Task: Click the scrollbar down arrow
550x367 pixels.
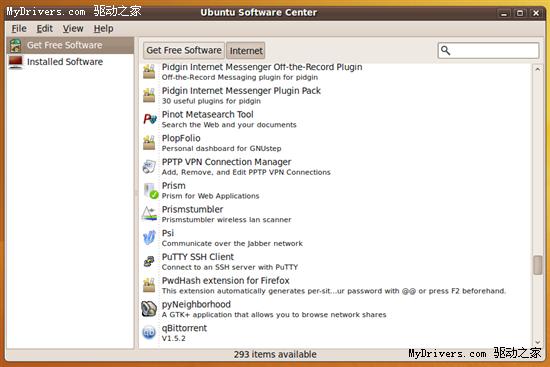Action: (537, 342)
